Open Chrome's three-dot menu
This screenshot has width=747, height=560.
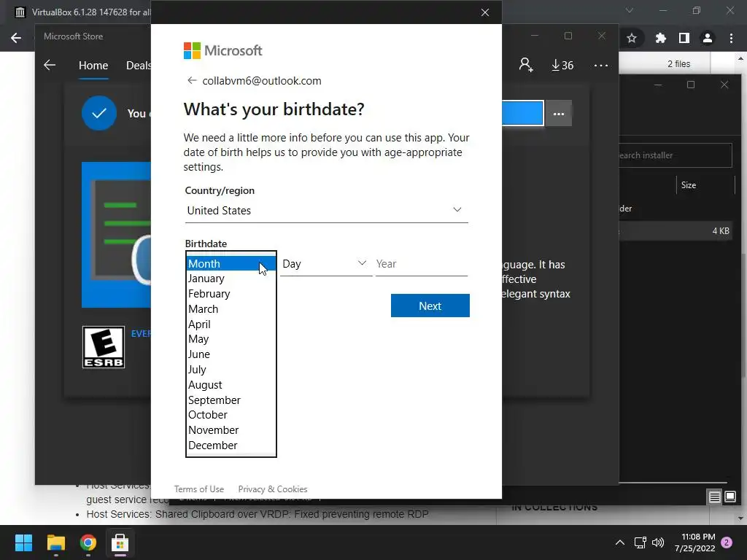tap(731, 38)
